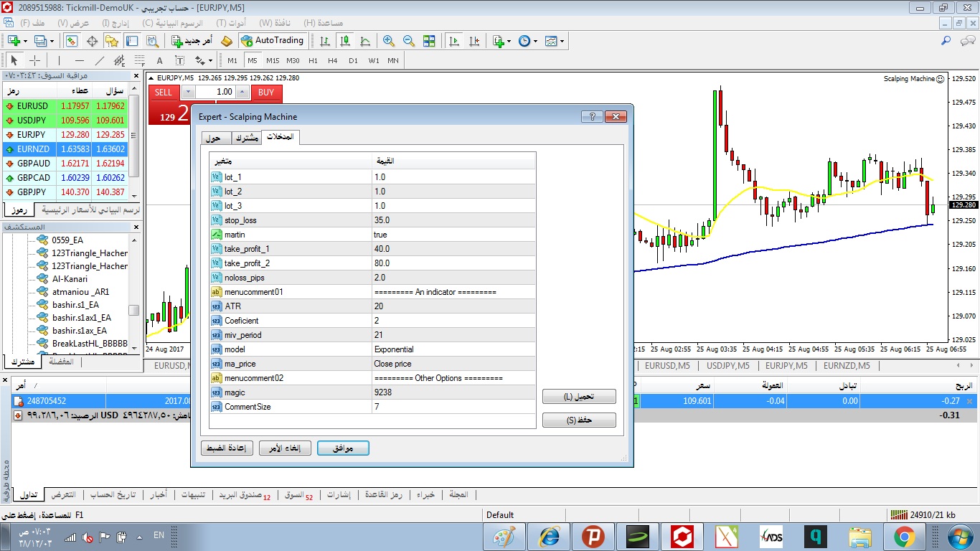Viewport: 980px width, 551px height.
Task: Open the mdi chart window menu icon
Action: click(x=8, y=23)
